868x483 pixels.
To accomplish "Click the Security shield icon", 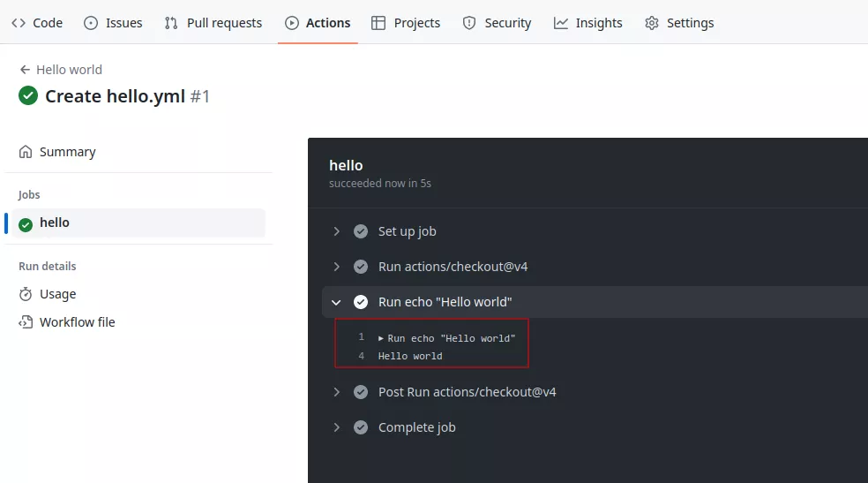I will 469,23.
